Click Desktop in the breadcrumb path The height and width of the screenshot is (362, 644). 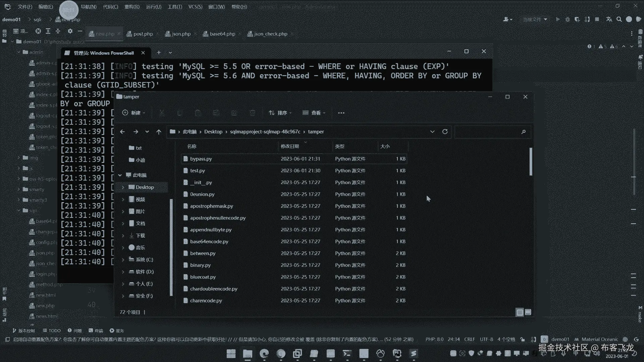[213, 132]
